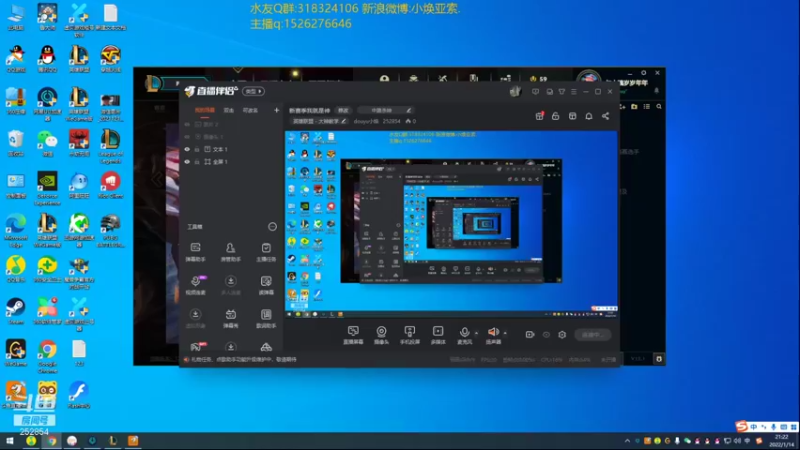Image resolution: width=800 pixels, height=450 pixels.
Task: Add a new scene with the plus icon
Action: pos(277,110)
